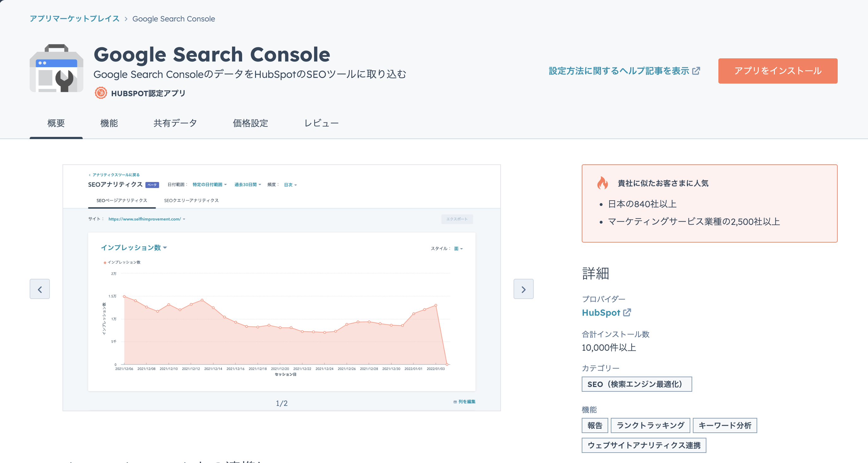Click the 特定の日付範囲 dropdown in screenshot
The height and width of the screenshot is (463, 868).
point(210,185)
